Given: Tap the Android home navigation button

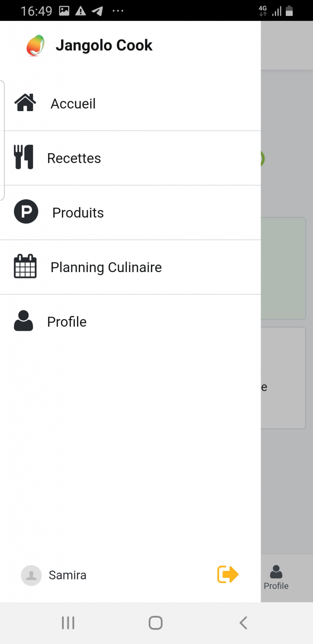Looking at the screenshot, I should point(155,623).
